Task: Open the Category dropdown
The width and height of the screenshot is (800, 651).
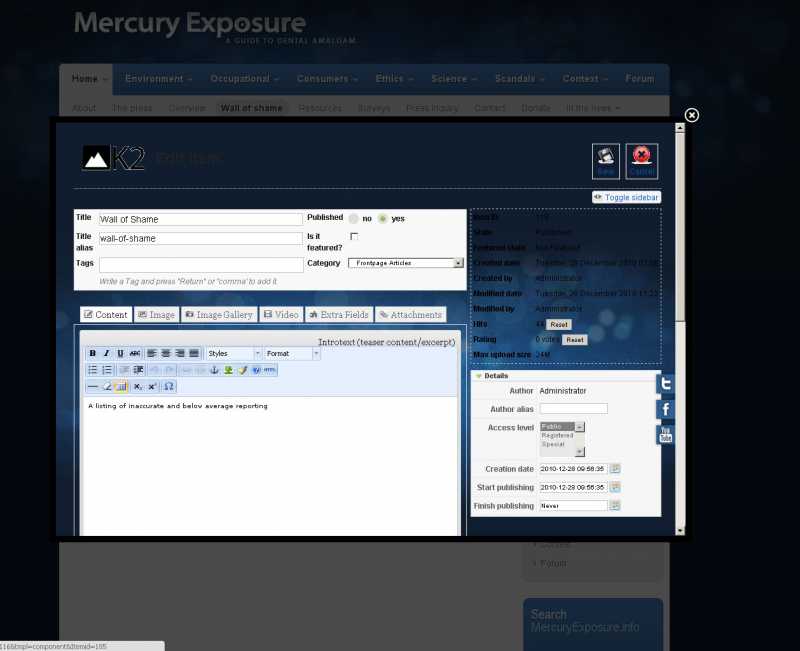Action: 406,263
